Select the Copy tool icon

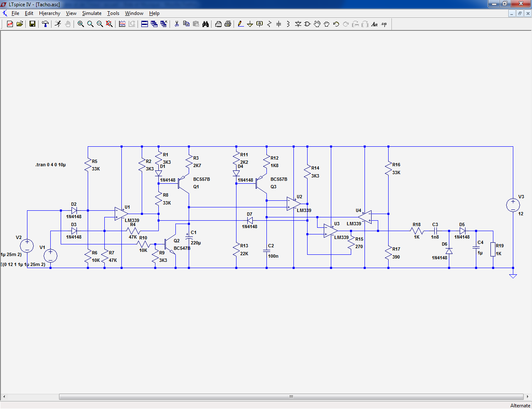186,24
